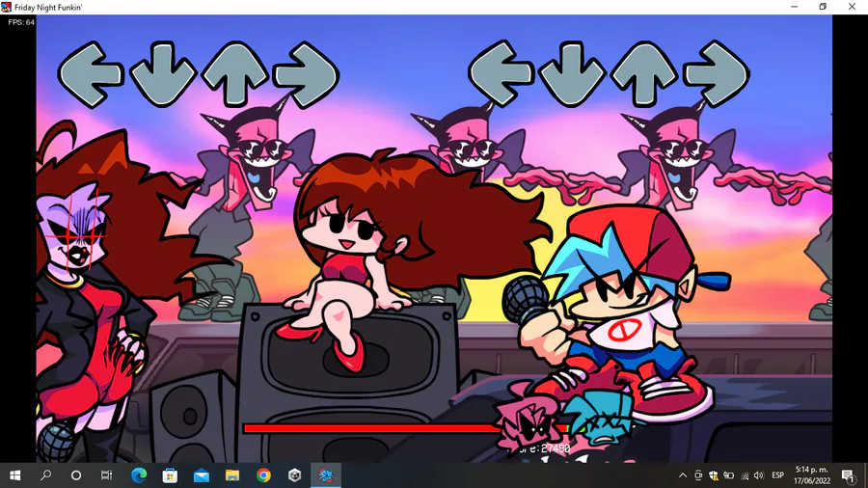Close the Friday Night Funkin' window
This screenshot has width=868, height=488.
(852, 7)
